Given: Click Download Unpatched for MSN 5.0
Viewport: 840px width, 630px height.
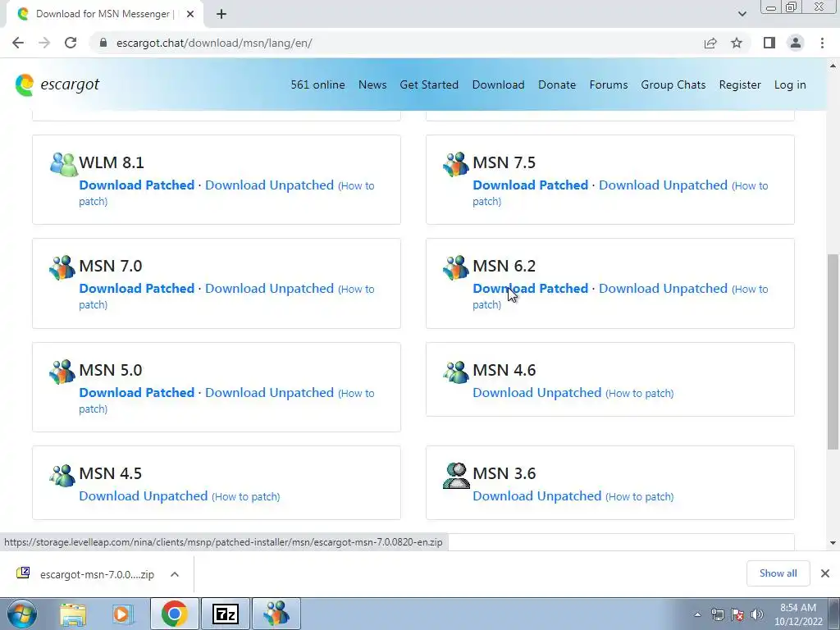Looking at the screenshot, I should pos(269,393).
